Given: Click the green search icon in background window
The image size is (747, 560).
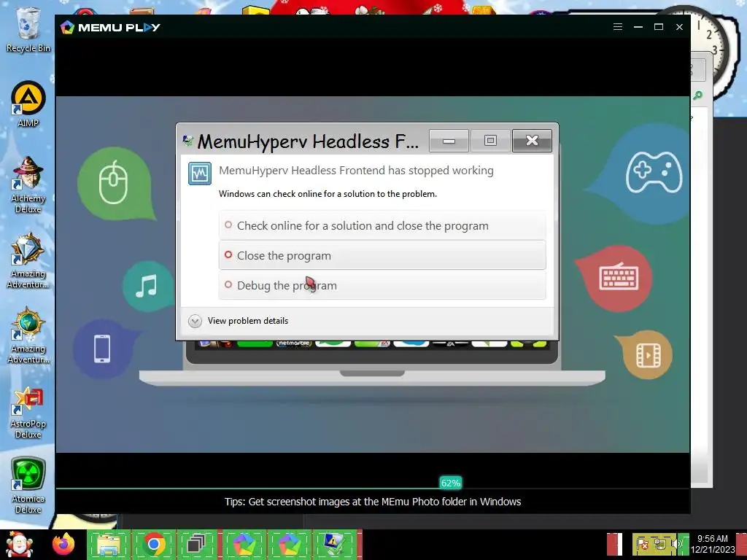Looking at the screenshot, I should (x=698, y=96).
